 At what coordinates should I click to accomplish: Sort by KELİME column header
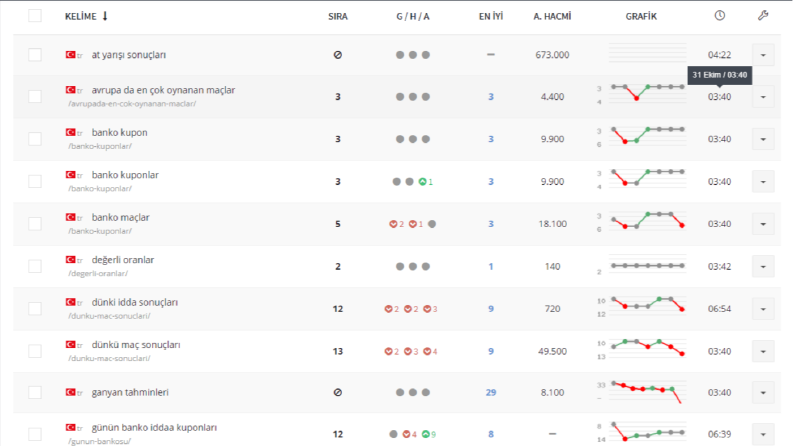(80, 16)
